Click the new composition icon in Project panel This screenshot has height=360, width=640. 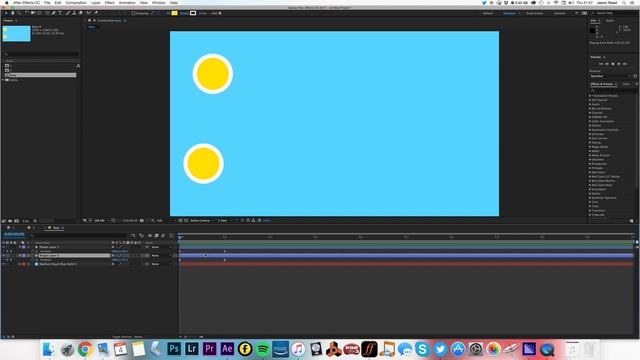click(16, 221)
